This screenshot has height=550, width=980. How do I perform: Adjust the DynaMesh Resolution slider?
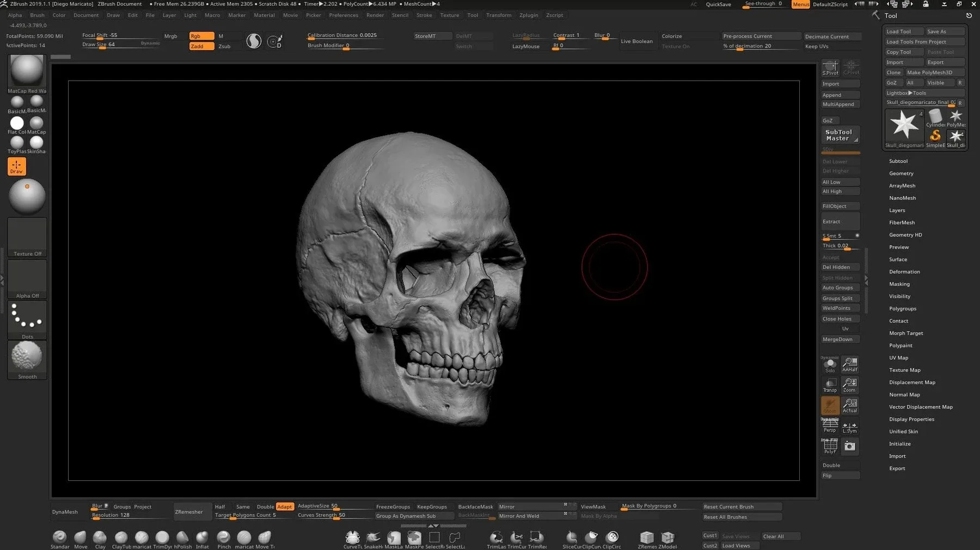point(130,516)
